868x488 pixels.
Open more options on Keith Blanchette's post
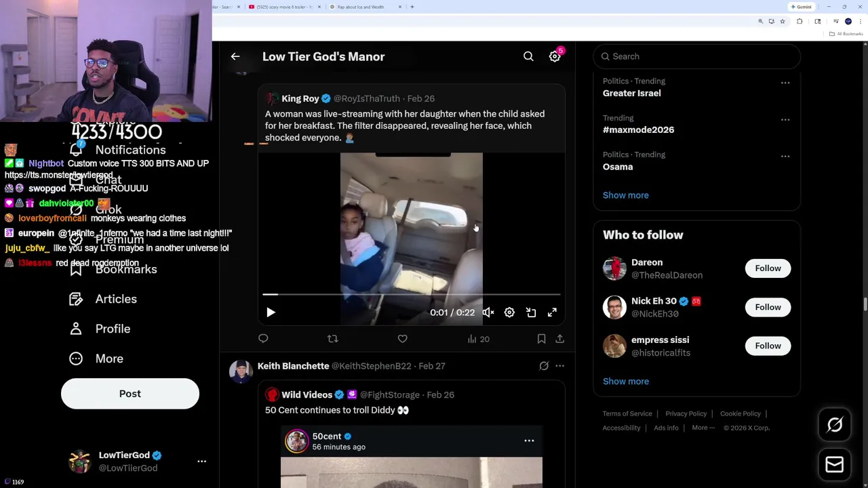point(559,366)
